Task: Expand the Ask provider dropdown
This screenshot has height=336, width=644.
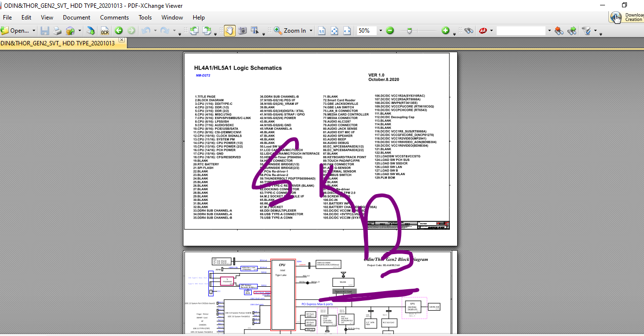Action: (491, 31)
